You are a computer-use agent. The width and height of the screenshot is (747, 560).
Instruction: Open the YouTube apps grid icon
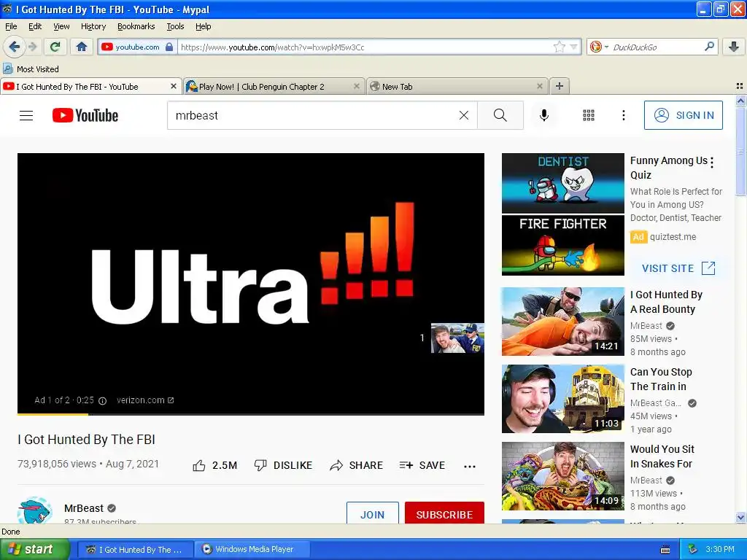589,115
